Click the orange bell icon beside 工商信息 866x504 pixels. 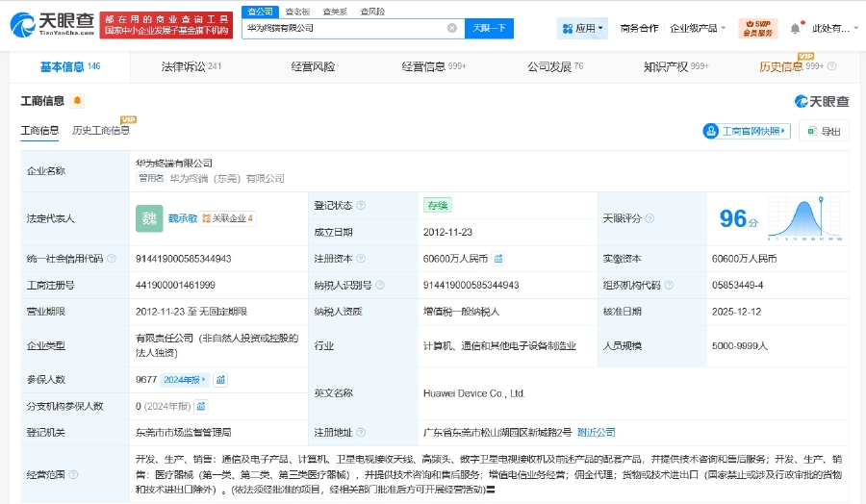click(77, 101)
